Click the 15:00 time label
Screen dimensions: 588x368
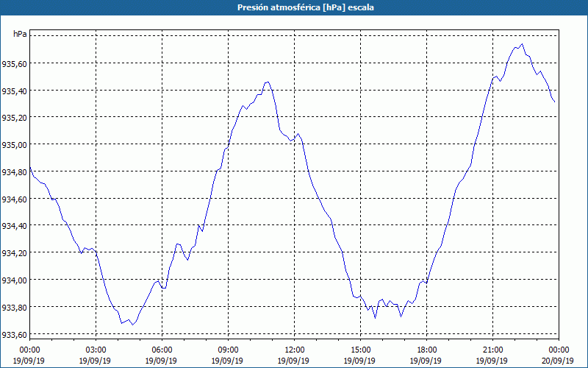[360, 350]
